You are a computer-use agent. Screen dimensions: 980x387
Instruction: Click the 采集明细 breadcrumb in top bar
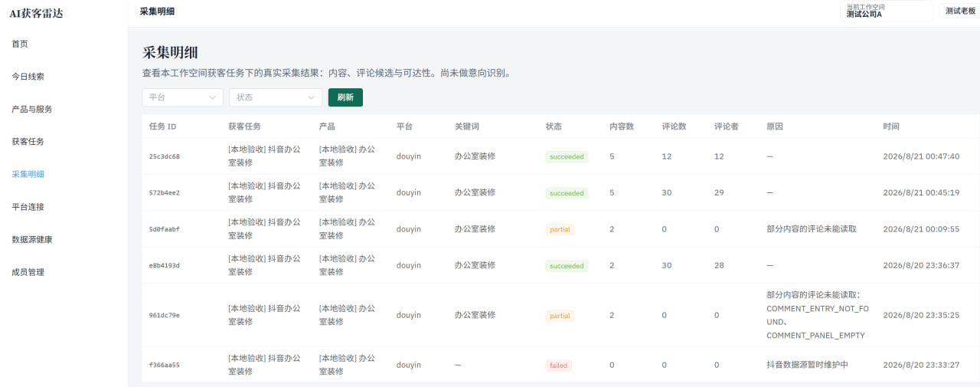[x=157, y=11]
